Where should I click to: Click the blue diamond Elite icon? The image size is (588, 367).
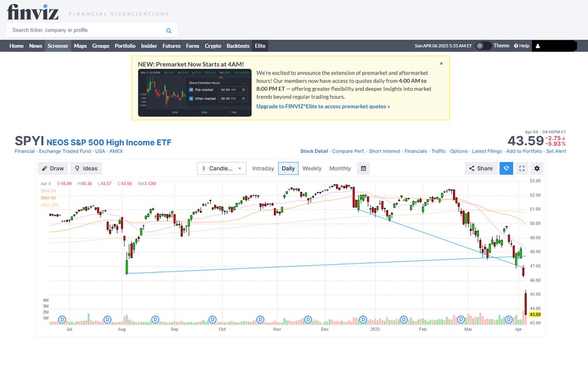(506, 168)
